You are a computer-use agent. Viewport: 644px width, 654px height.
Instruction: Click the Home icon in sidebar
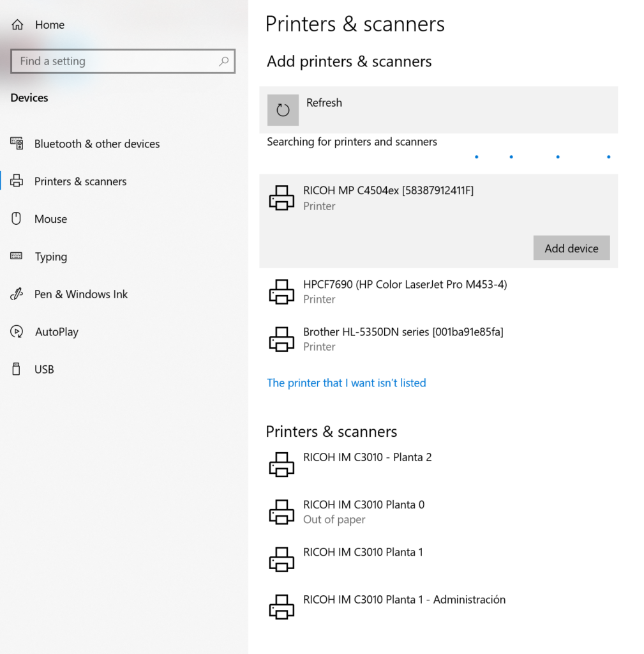17,25
